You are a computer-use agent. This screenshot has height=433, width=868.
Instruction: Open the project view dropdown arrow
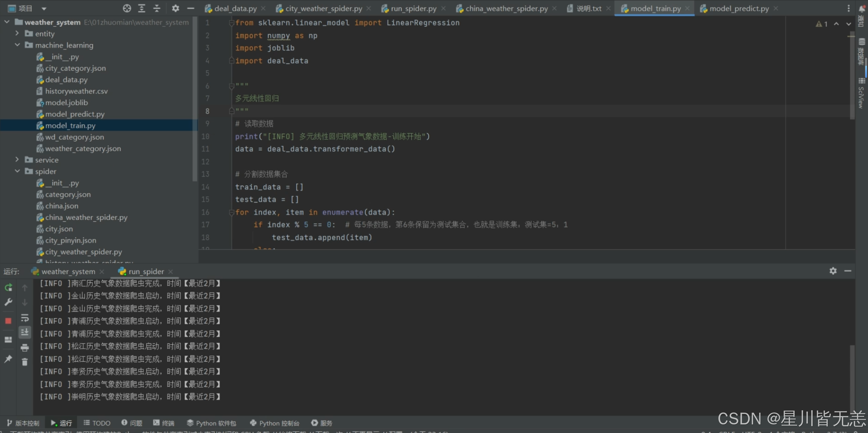(44, 9)
